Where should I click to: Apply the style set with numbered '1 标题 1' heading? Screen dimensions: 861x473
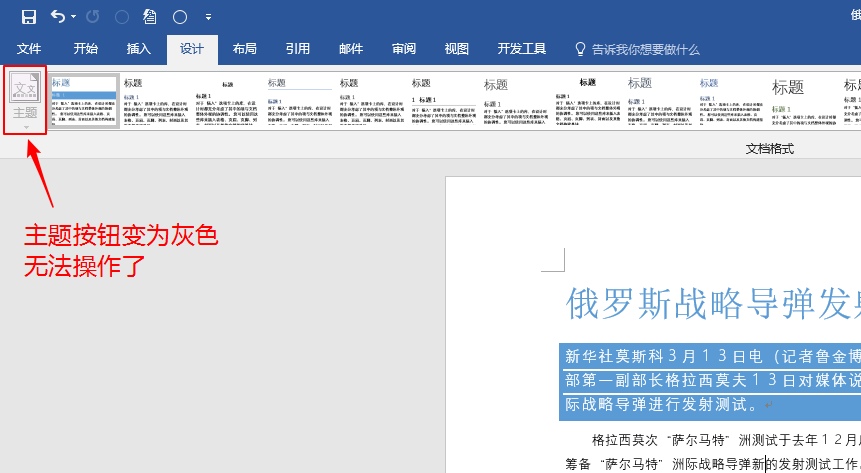pyautogui.click(x=443, y=101)
